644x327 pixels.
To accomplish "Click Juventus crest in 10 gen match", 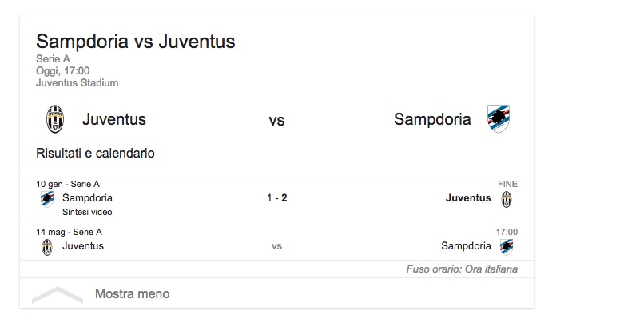I will (507, 198).
